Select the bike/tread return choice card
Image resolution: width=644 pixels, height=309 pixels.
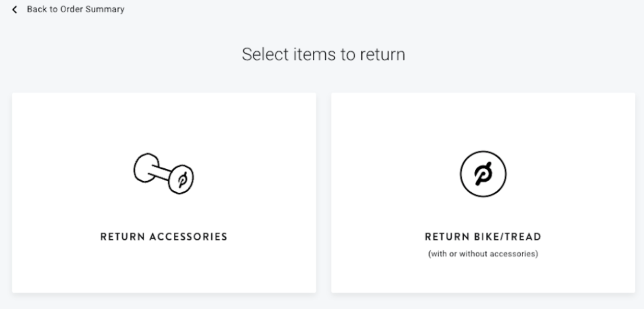point(482,192)
